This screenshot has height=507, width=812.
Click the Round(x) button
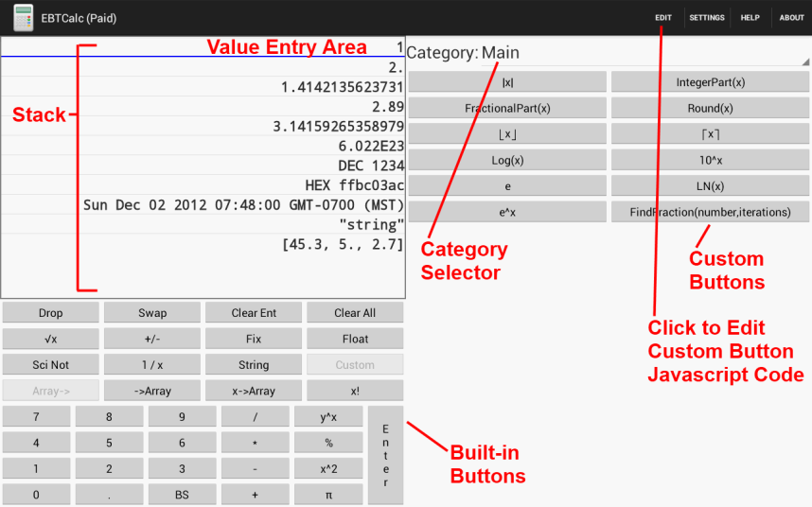[710, 109]
